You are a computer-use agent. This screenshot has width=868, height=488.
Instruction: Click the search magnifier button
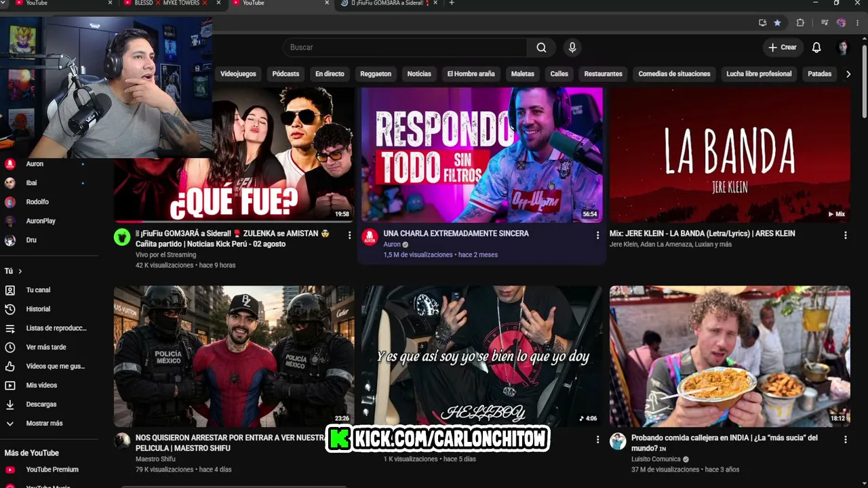click(541, 47)
